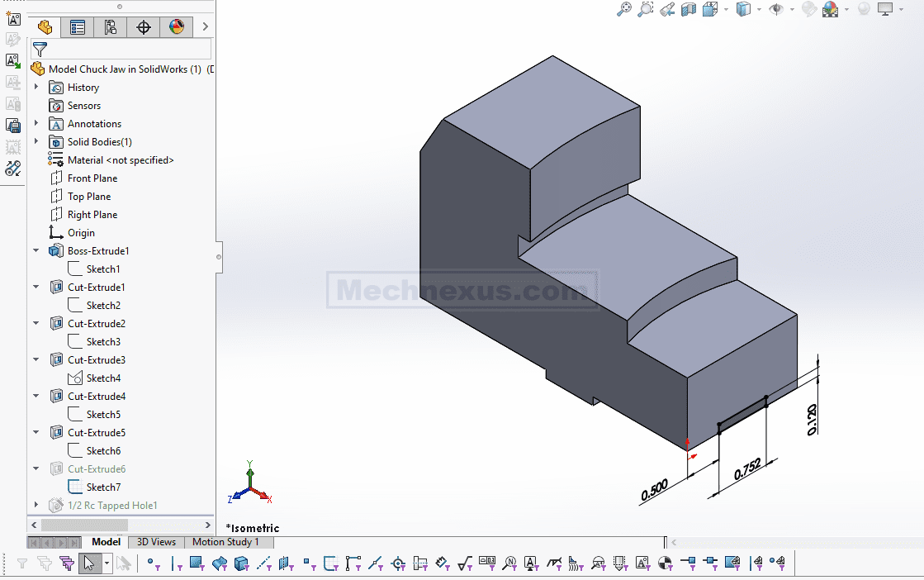Screen dimensions: 924x580
Task: Select the Sensors folder
Action: (75, 106)
